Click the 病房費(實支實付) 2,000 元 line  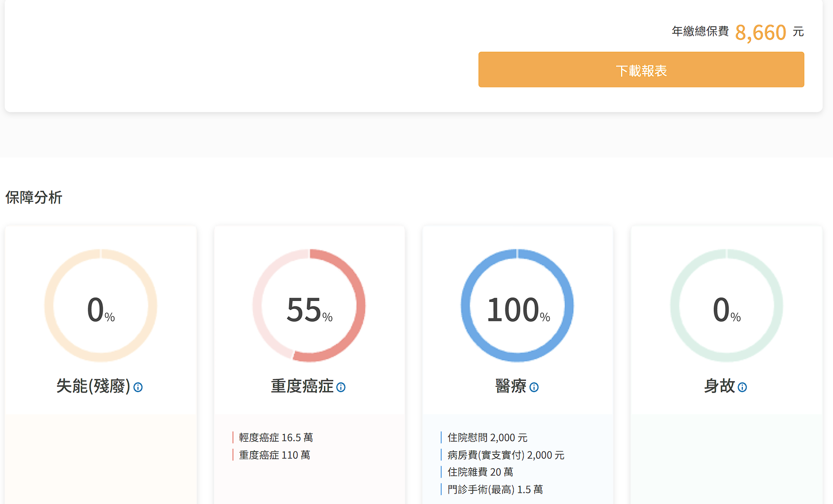[506, 455]
